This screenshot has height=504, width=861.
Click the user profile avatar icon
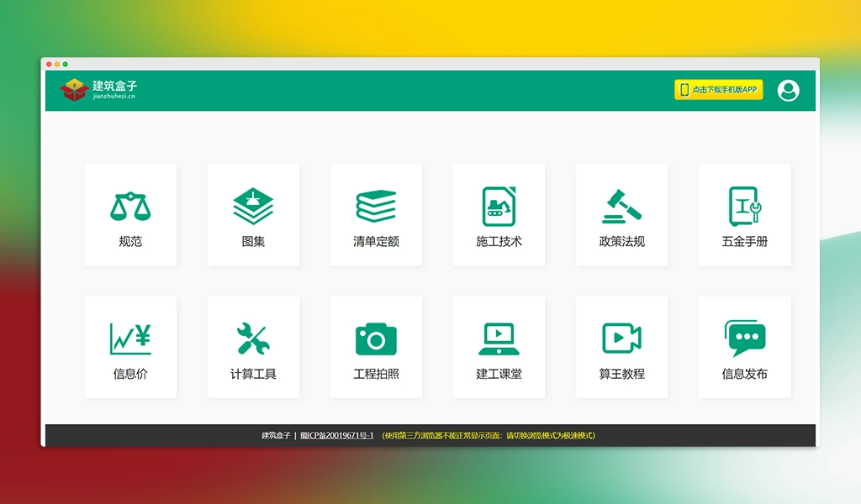(x=788, y=91)
